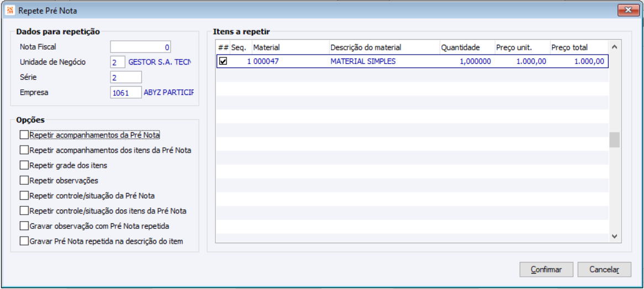Click the Quantidade column header
This screenshot has height=289, width=644.
467,47
